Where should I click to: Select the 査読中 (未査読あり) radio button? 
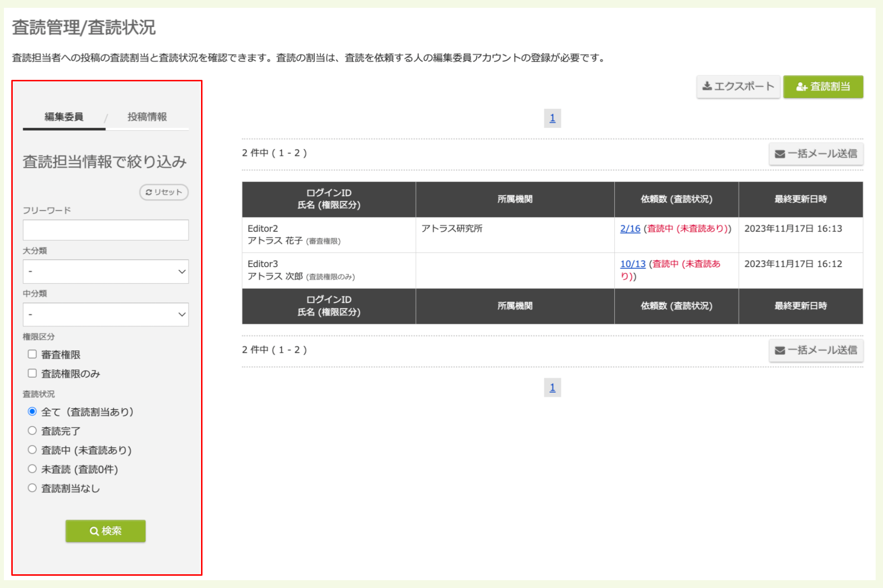(x=32, y=449)
